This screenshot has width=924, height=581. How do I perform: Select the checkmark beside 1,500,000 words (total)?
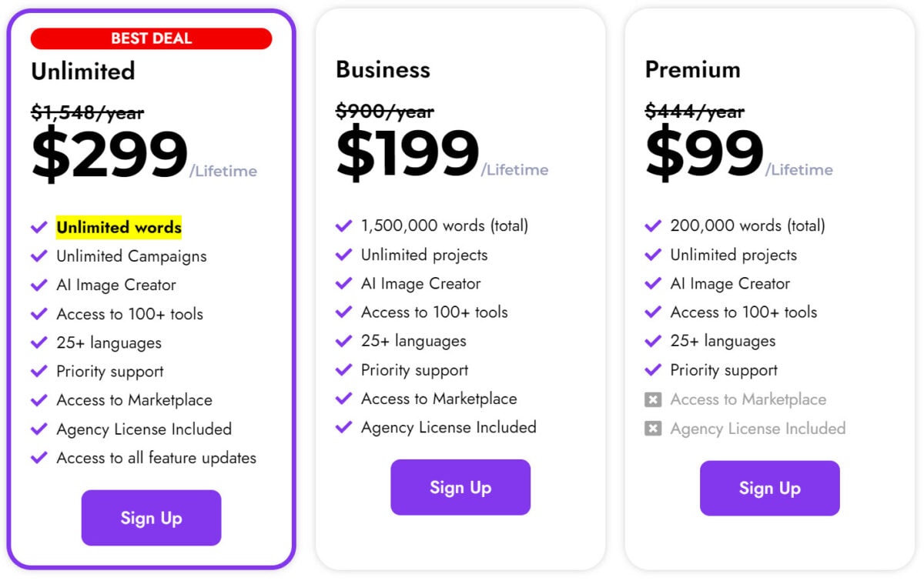343,225
